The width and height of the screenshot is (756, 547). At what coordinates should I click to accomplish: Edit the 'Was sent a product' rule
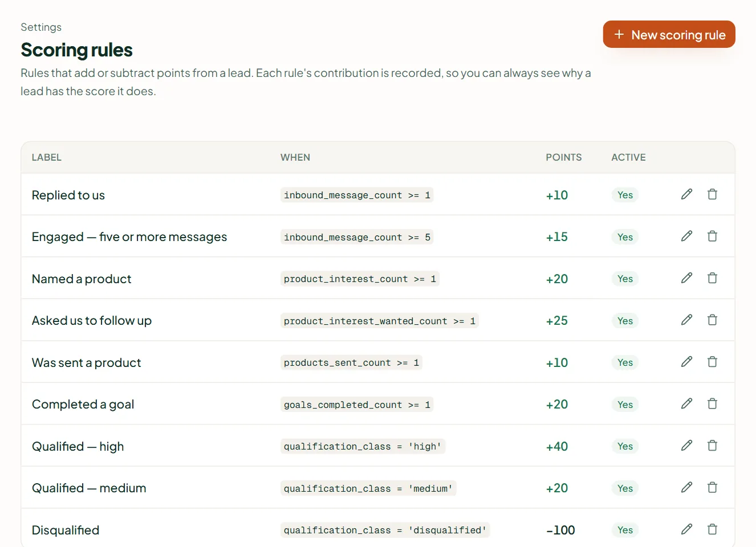pos(686,362)
